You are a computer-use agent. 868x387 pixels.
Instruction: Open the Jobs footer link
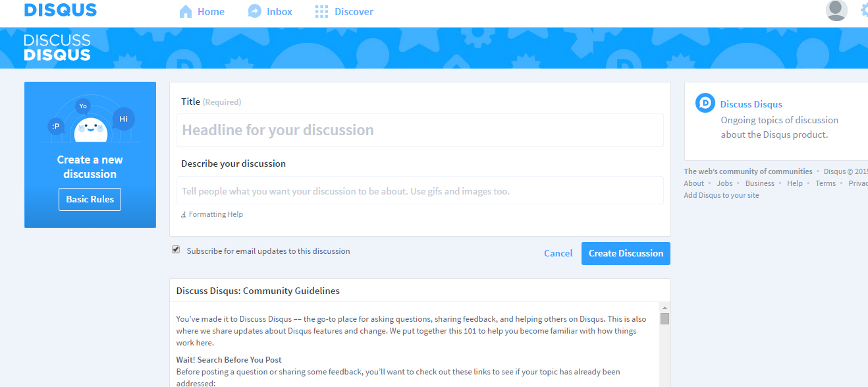point(724,183)
